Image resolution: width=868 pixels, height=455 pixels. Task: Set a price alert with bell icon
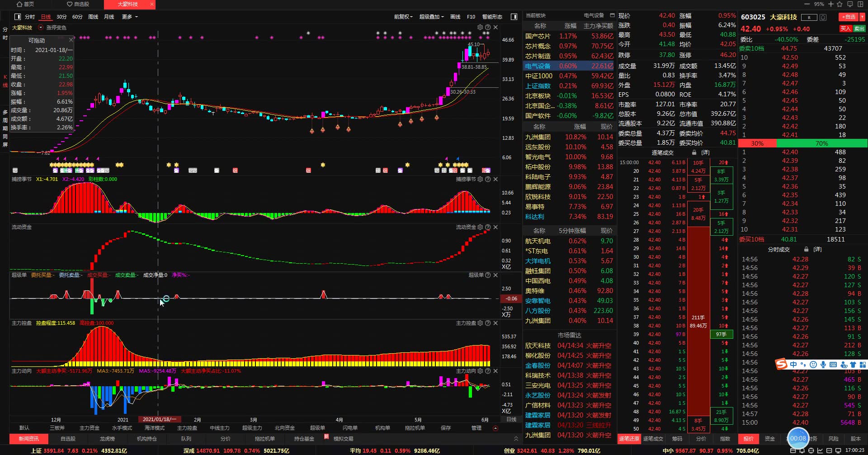click(x=823, y=17)
